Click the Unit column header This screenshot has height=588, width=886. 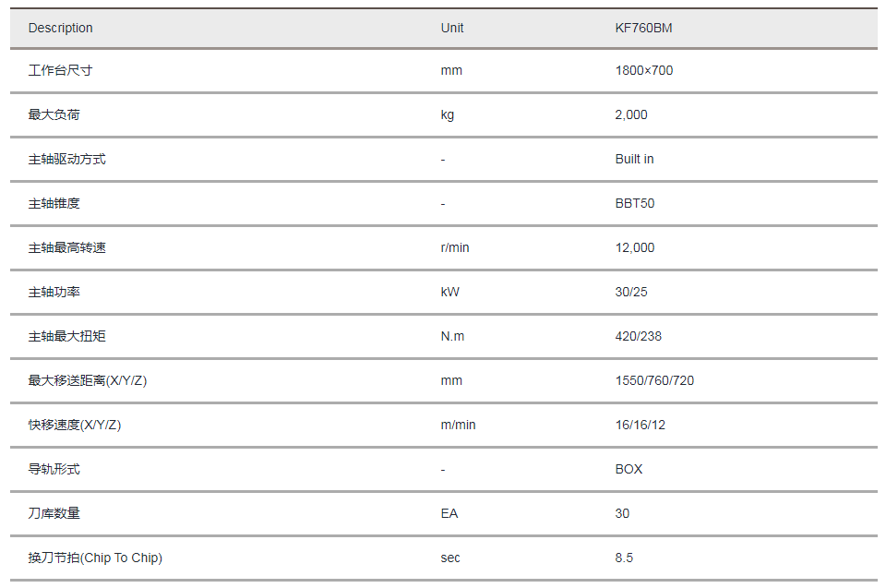coord(452,28)
